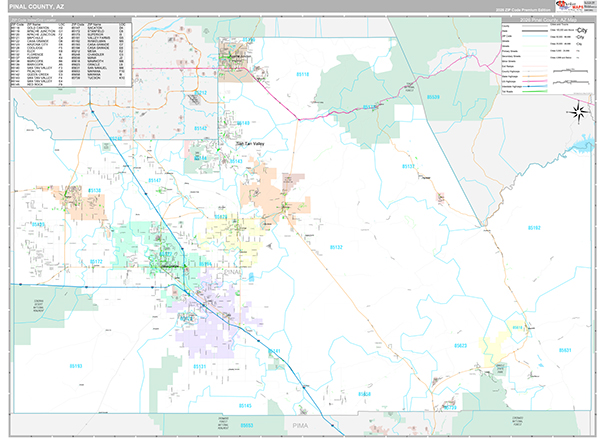Click ZIP code label 85172
Image resolution: width=600 pixels, height=438 pixels.
(x=96, y=262)
